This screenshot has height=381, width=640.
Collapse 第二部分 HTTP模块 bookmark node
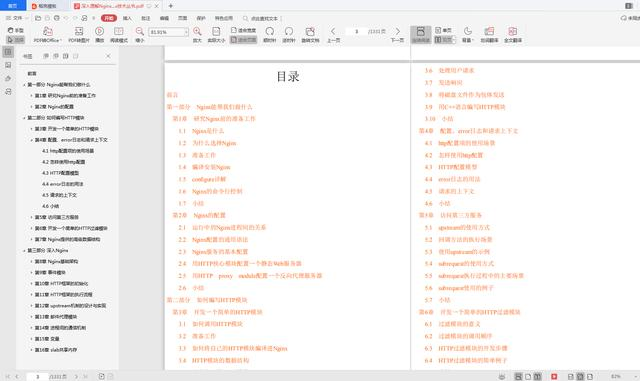pyautogui.click(x=24, y=118)
